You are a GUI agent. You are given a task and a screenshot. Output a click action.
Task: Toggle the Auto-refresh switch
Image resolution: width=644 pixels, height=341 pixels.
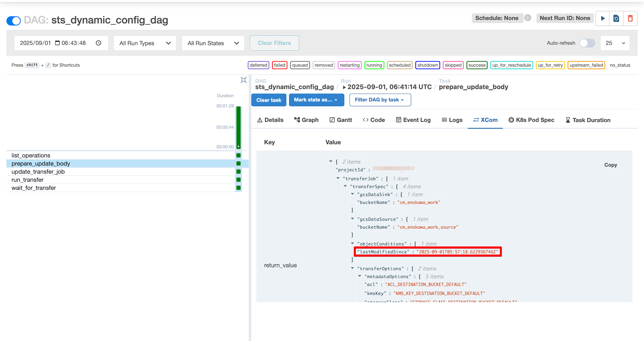point(587,43)
